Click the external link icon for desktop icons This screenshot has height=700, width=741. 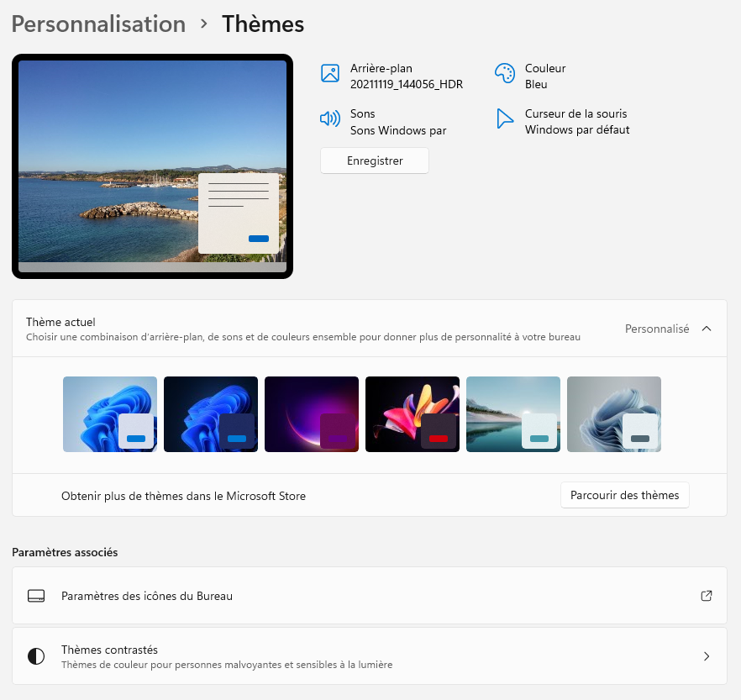click(x=706, y=596)
